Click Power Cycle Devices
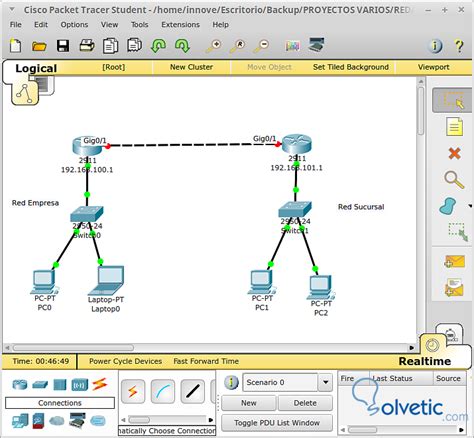Viewport: 474px width, 438px height. 125,361
